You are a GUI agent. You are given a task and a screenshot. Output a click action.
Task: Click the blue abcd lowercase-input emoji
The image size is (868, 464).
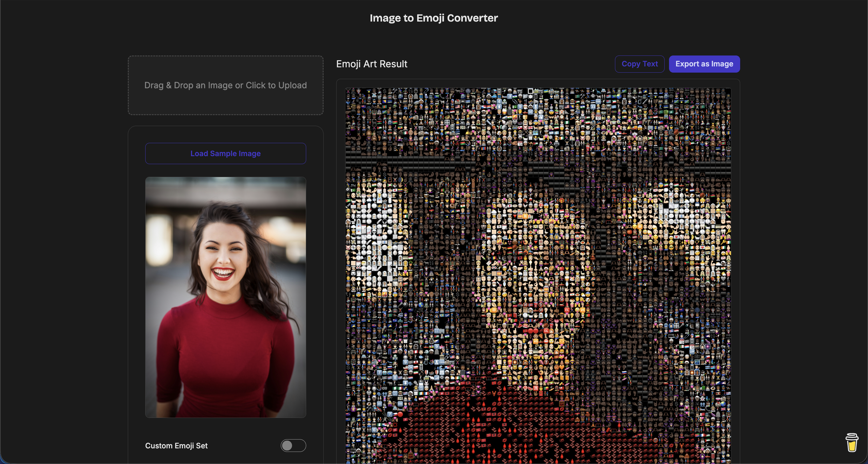421,388
